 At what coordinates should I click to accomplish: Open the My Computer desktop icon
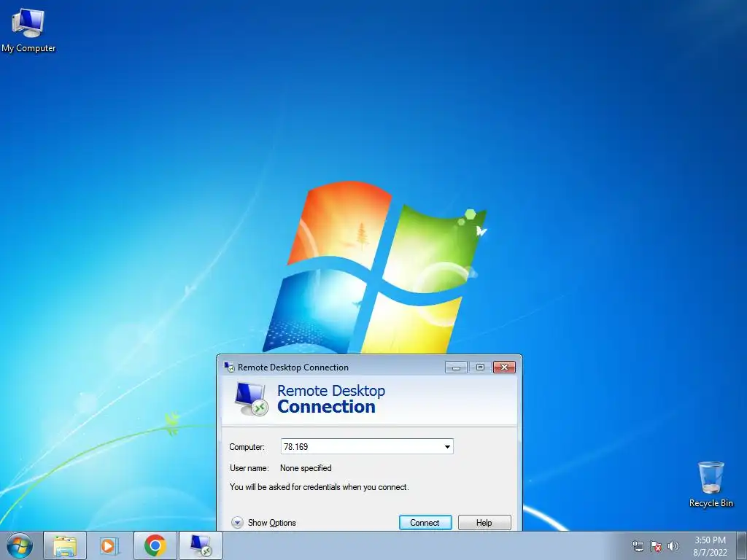[28, 31]
